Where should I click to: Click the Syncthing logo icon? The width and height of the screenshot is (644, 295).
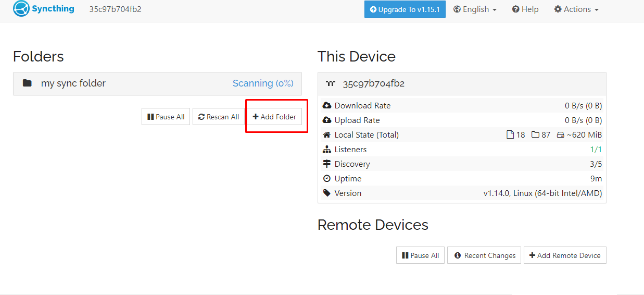coord(21,9)
